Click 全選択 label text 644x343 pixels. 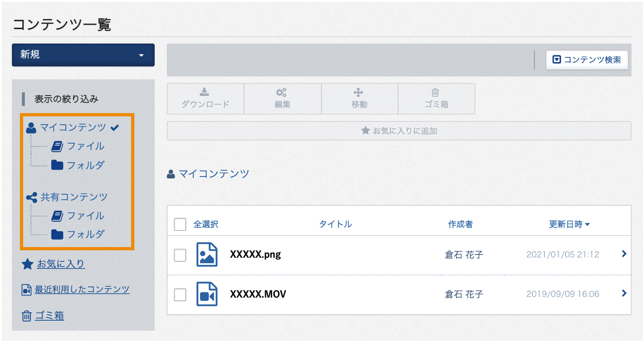coord(206,224)
